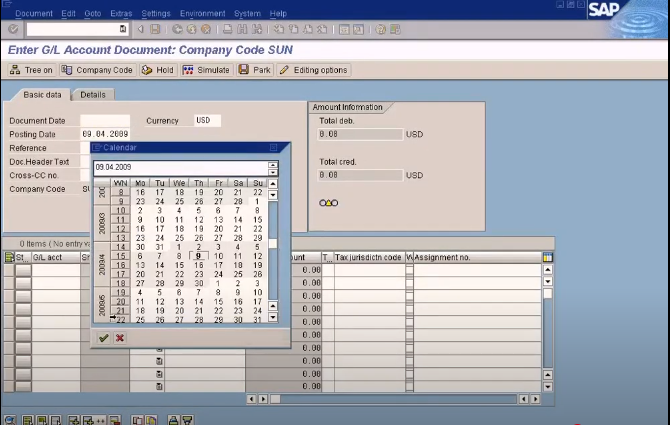Viewport: 670px width, 425px height.
Task: Click the Document Date input field
Action: [105, 120]
